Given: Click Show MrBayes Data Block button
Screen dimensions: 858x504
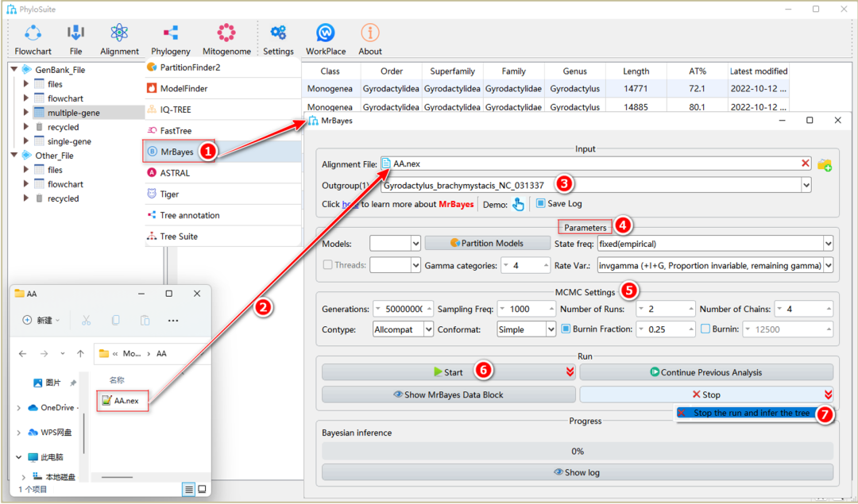Looking at the screenshot, I should [448, 394].
